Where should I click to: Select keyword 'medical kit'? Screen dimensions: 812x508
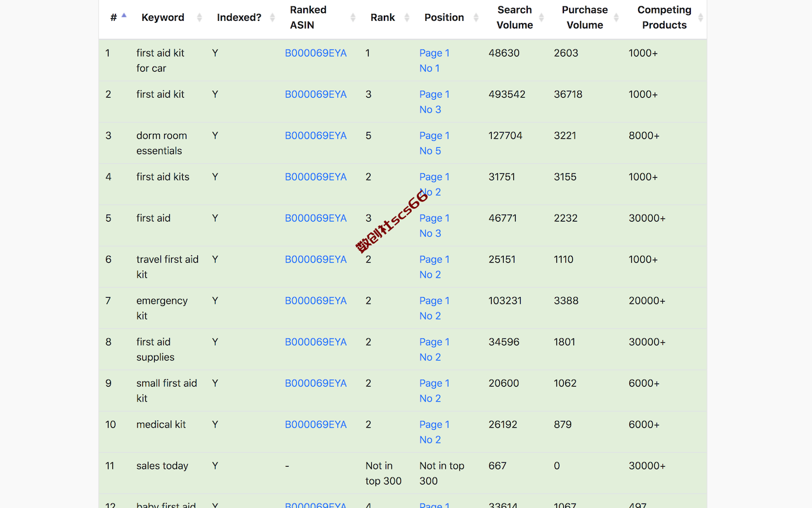[x=161, y=425]
